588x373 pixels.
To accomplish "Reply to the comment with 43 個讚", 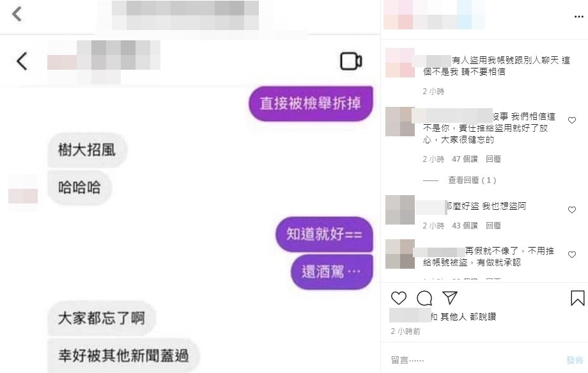I will 493,225.
